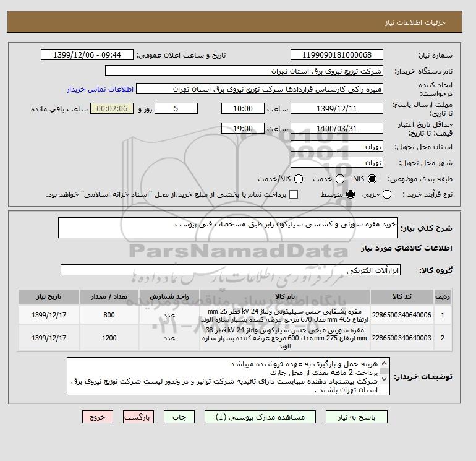Open مشاهده مدارک پیوستی (1) button
This screenshot has width=476, height=461.
coord(260,417)
